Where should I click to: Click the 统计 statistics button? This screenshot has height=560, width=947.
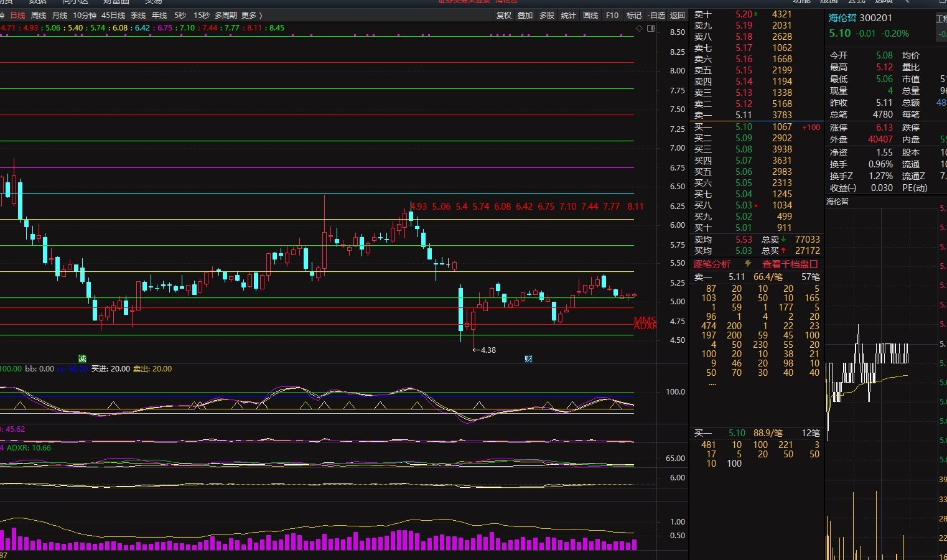(x=569, y=15)
